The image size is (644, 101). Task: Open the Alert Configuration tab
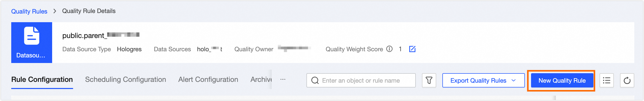pos(208,80)
